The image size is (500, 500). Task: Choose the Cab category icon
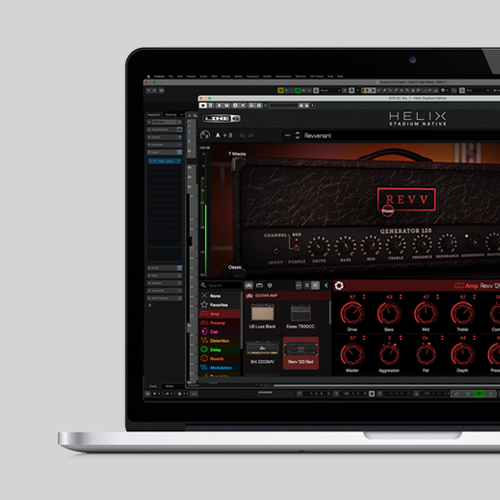click(x=204, y=332)
